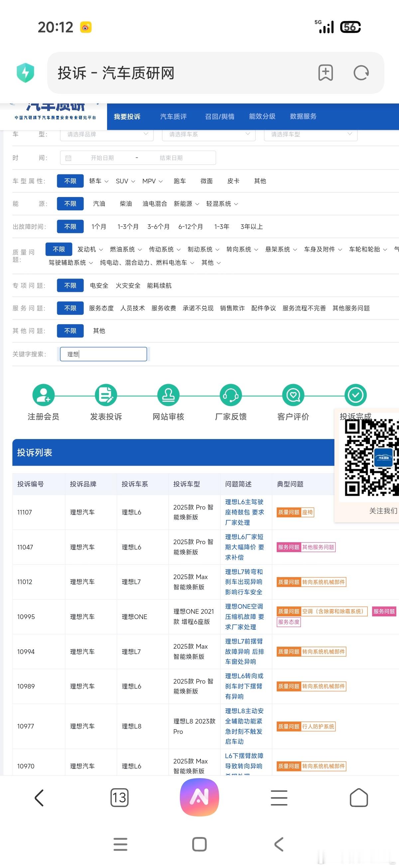Open the 数据服务 tab
Viewport: 399px width, 868px height.
(303, 116)
